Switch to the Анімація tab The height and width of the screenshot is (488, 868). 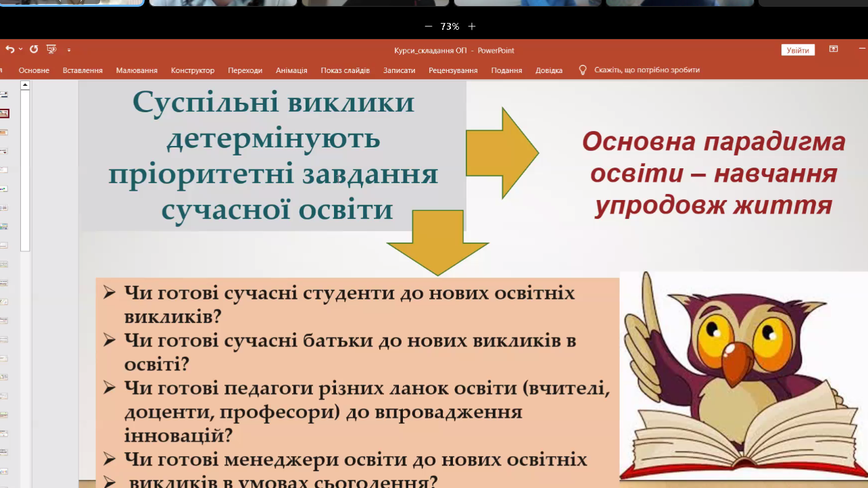[291, 70]
